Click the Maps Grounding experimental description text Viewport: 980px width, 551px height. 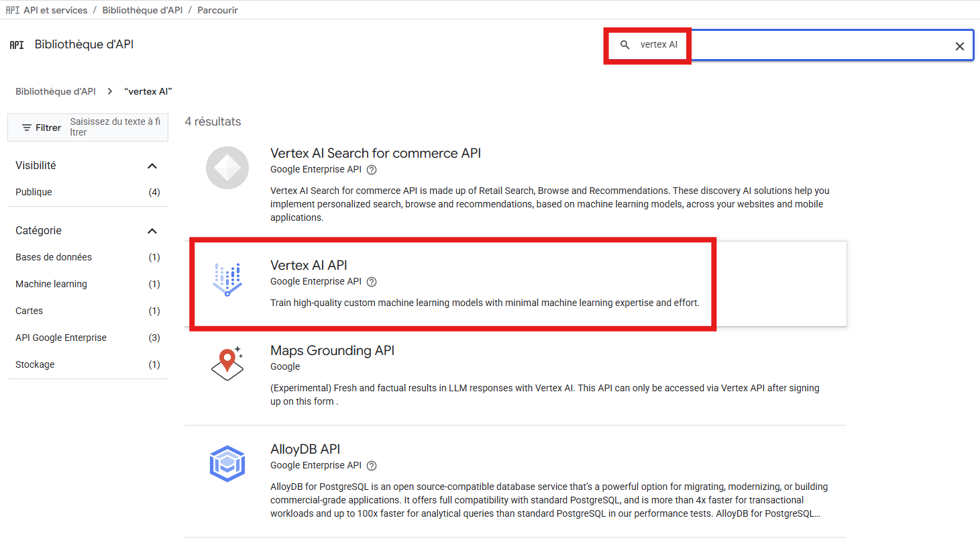545,395
